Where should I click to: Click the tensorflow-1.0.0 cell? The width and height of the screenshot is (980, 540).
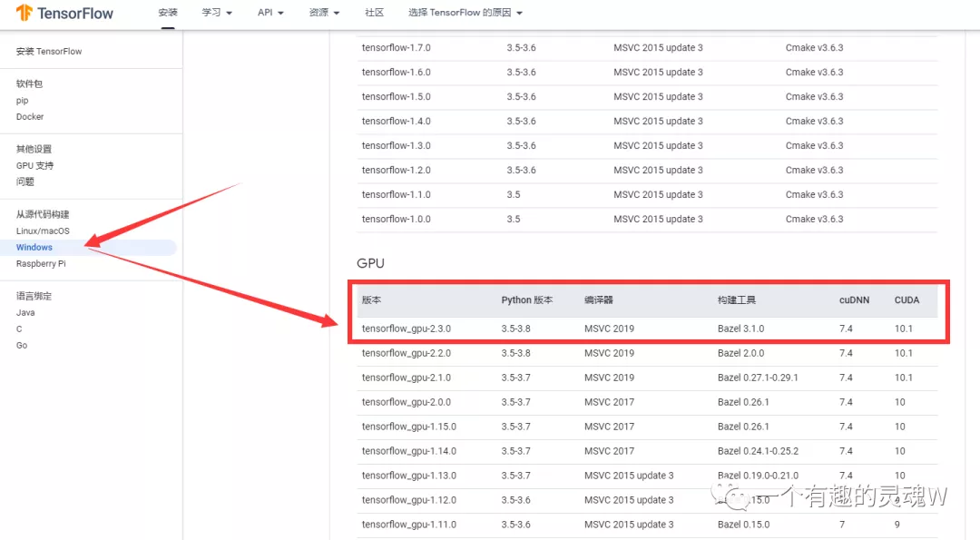tap(396, 219)
